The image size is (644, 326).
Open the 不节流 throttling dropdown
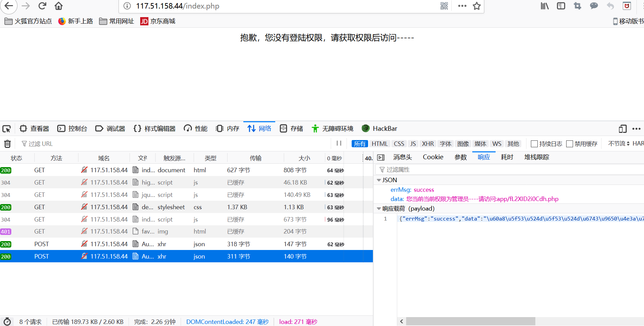(617, 143)
